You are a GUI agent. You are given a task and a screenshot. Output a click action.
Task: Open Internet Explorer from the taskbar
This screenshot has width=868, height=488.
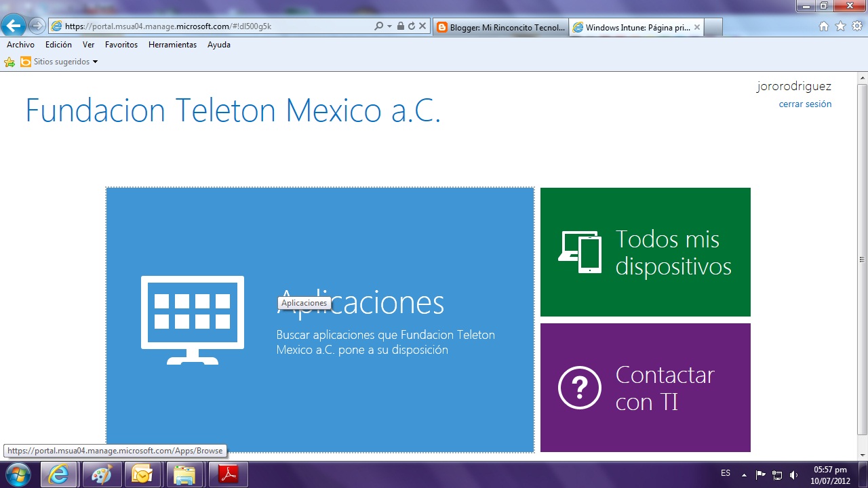[x=59, y=474]
